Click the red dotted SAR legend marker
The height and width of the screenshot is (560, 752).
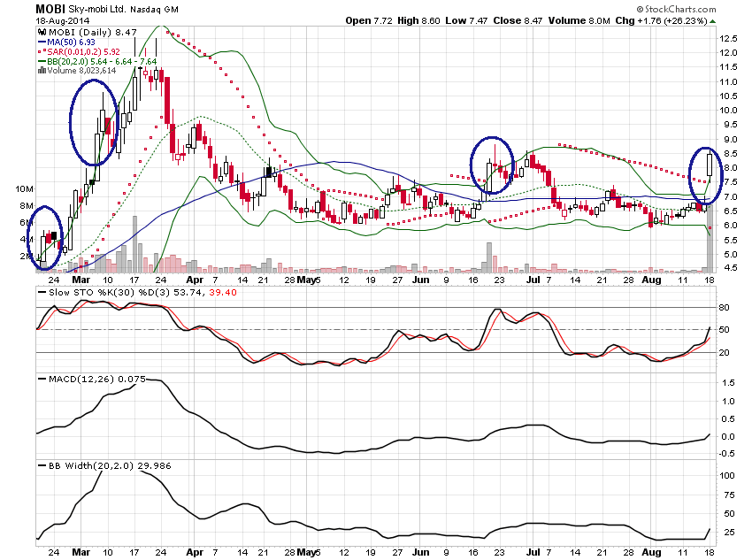(x=42, y=51)
